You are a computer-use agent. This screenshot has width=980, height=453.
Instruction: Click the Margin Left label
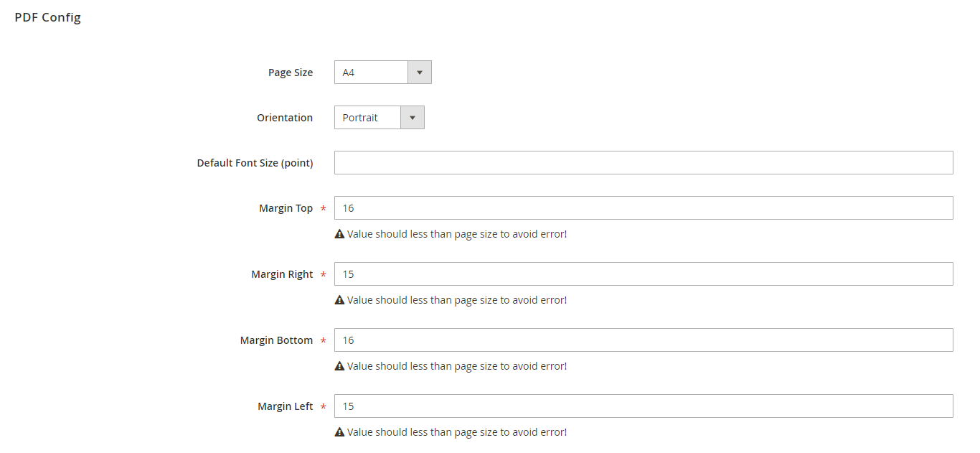point(285,406)
